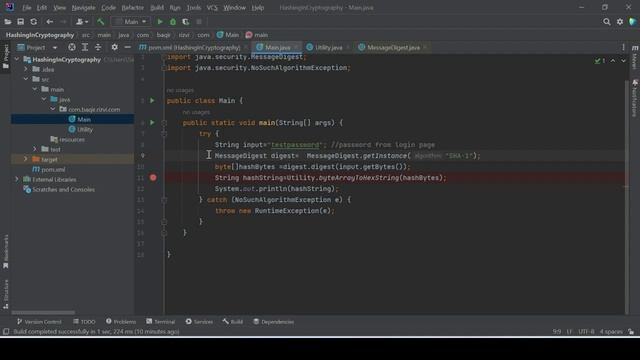Open the Tools menu
640x360 pixels.
tap(193, 8)
